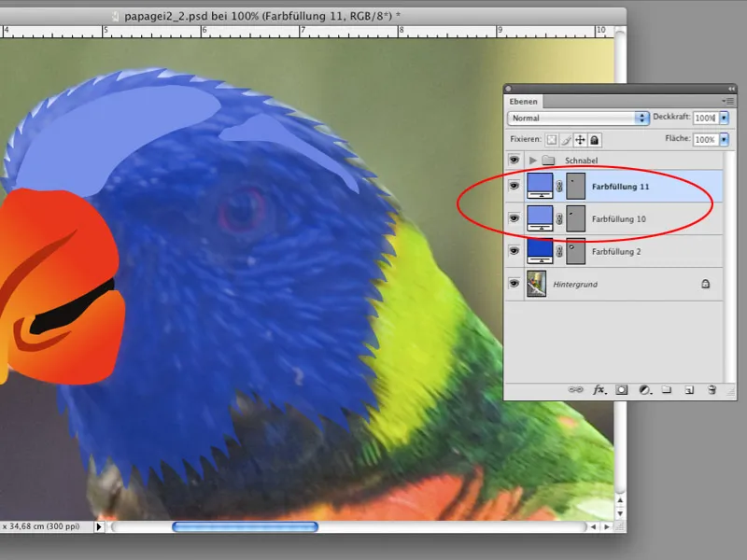Hide the Hintergrund layer
747x560 pixels.
[x=515, y=284]
